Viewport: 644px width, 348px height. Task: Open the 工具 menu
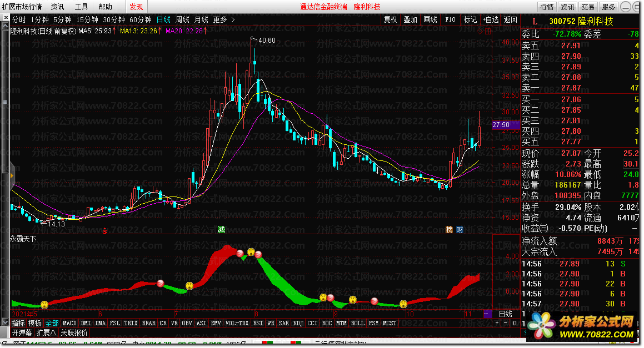pyautogui.click(x=81, y=7)
